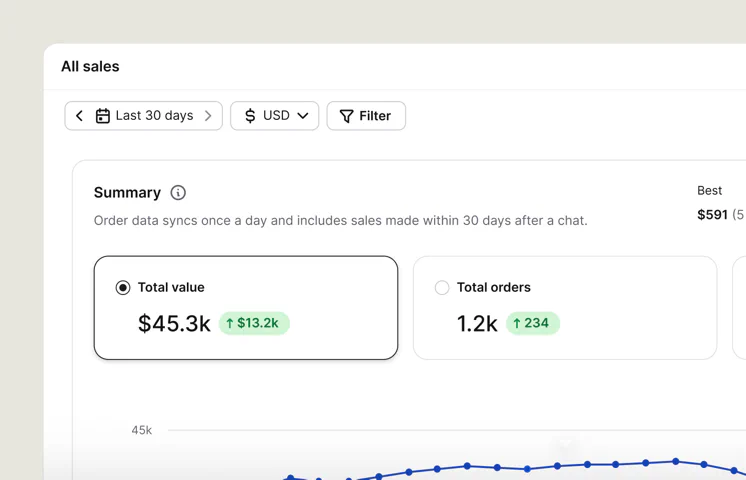Click the dollar sign currency icon

(x=250, y=116)
